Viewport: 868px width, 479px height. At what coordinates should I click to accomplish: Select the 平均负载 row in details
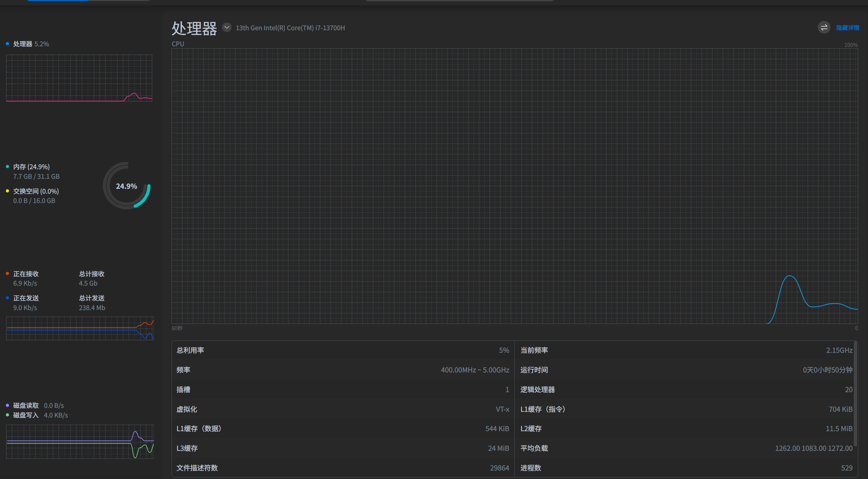tap(686, 448)
